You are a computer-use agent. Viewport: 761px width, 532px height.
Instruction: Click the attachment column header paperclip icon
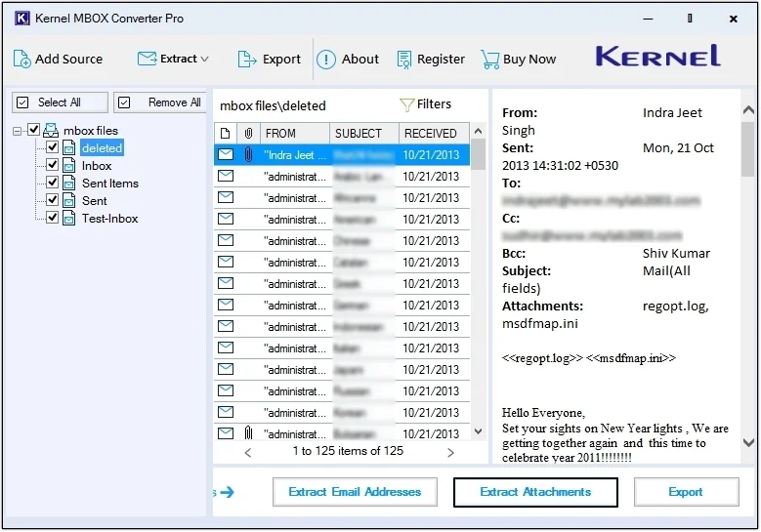[x=248, y=134]
